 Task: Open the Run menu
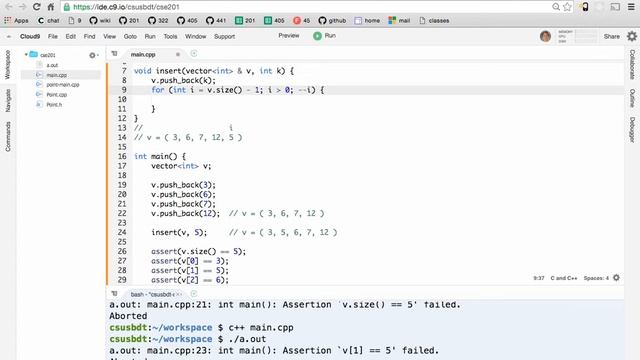click(x=150, y=36)
